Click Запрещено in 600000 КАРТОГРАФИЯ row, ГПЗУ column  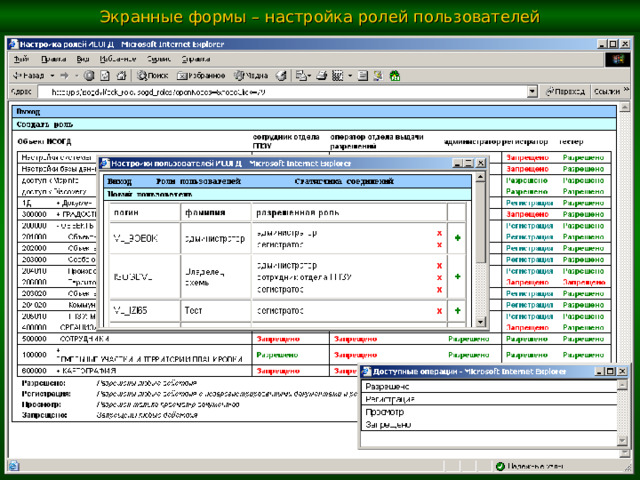pyautogui.click(x=278, y=371)
